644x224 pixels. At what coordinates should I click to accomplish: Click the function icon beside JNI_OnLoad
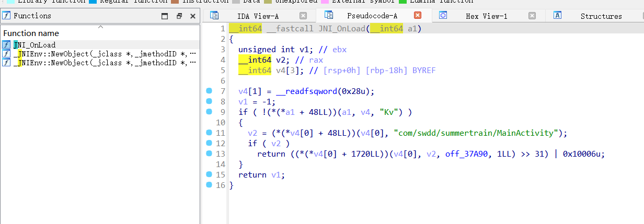6,45
